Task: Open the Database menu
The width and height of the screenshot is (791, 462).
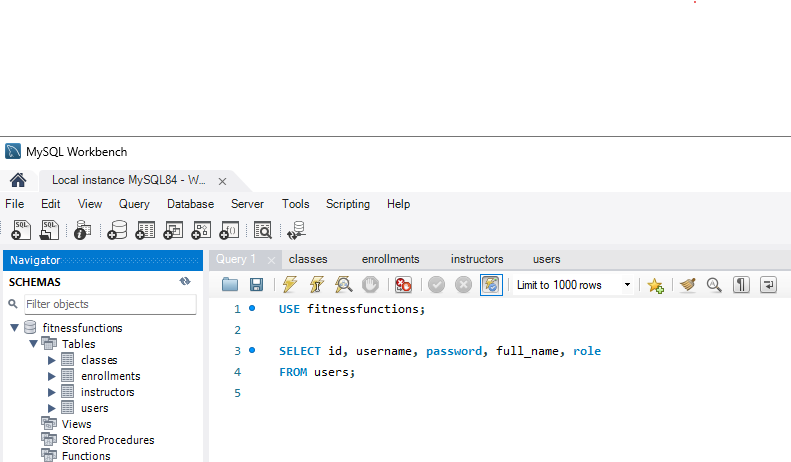Action: tap(191, 204)
